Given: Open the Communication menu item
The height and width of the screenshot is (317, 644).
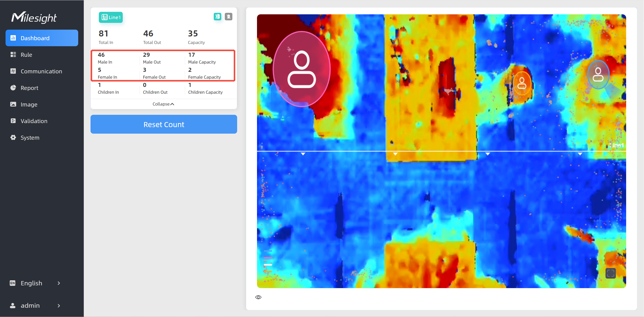Looking at the screenshot, I should click(x=41, y=71).
